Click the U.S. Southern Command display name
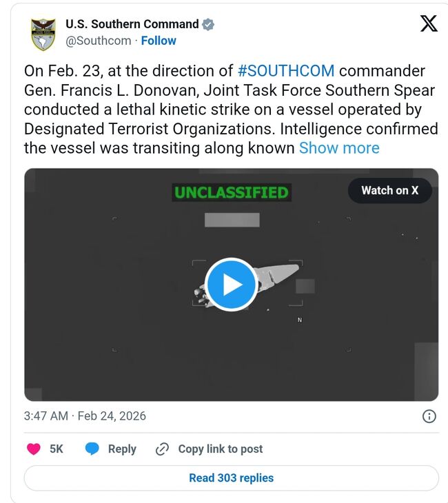Screen dimensions: 448x503 [x=132, y=25]
